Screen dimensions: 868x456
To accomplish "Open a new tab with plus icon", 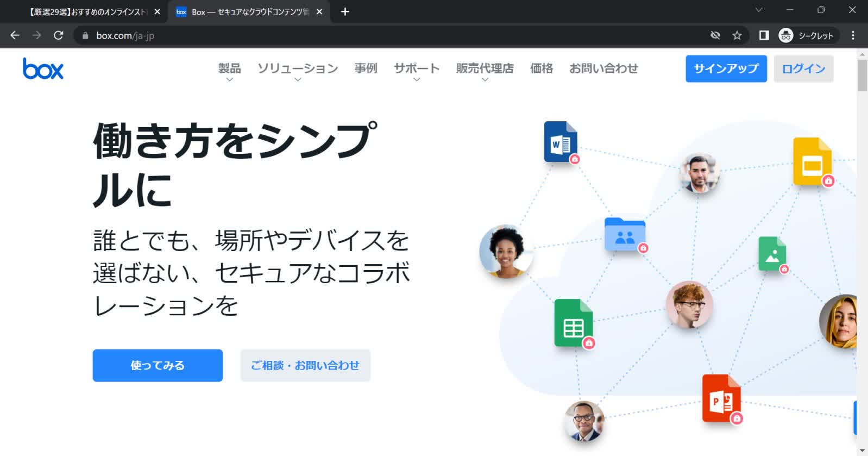I will [345, 11].
